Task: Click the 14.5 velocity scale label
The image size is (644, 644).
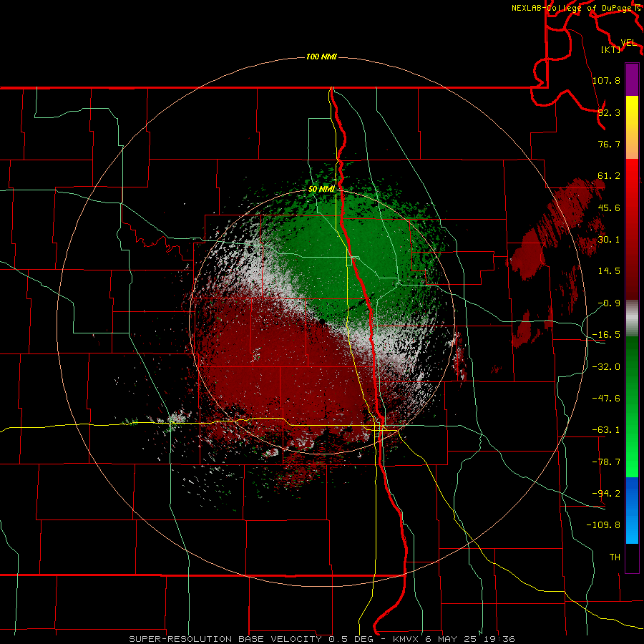Action: (609, 271)
